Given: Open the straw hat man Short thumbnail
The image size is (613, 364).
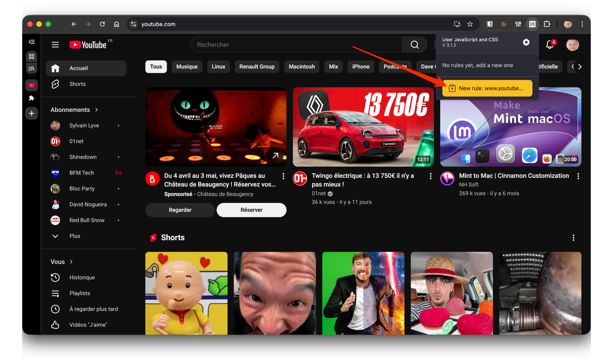Looking at the screenshot, I should coord(452,293).
